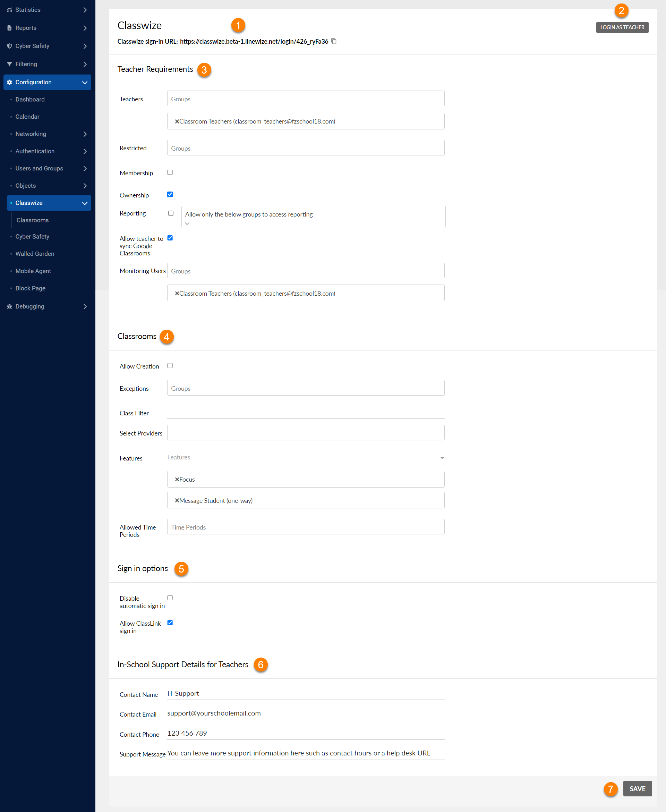Toggle Allow ClassLink sign in checkbox

coord(170,623)
